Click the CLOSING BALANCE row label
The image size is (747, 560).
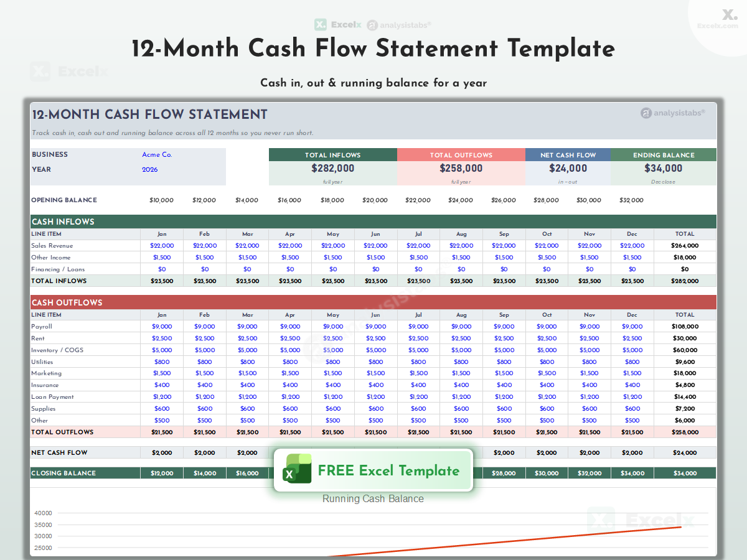tap(63, 473)
